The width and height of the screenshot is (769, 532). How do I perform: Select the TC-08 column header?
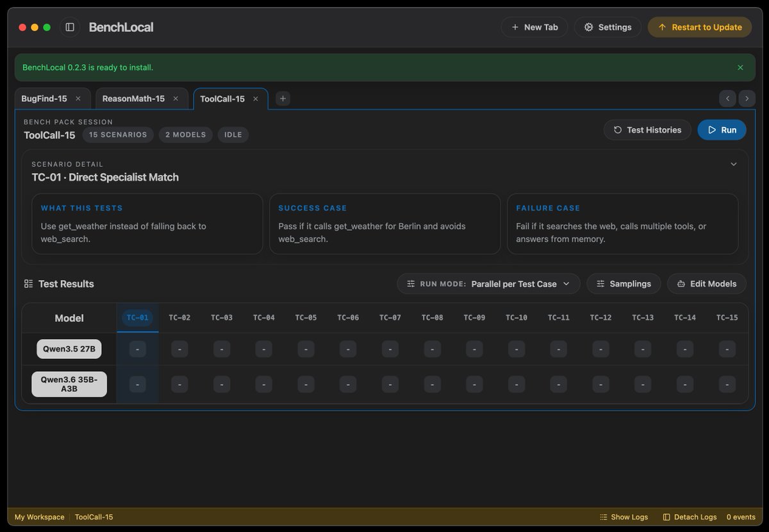pyautogui.click(x=433, y=317)
